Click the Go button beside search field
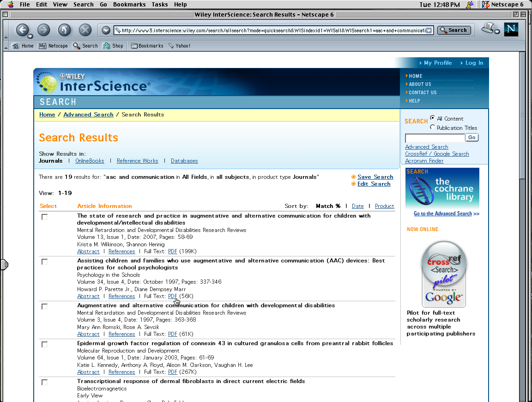The image size is (532, 402). 472,138
